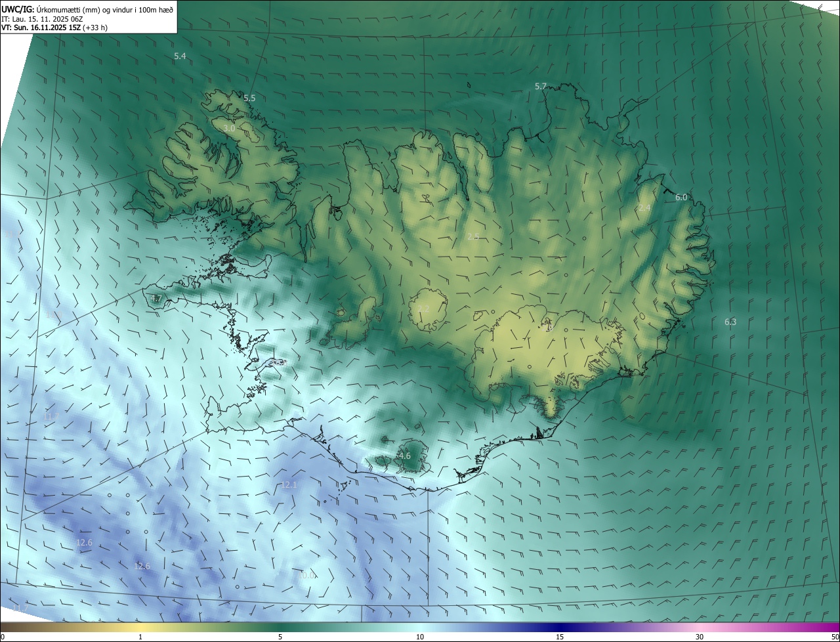Select the 6.3 value label east of Iceland
The width and height of the screenshot is (840, 642).
click(730, 322)
